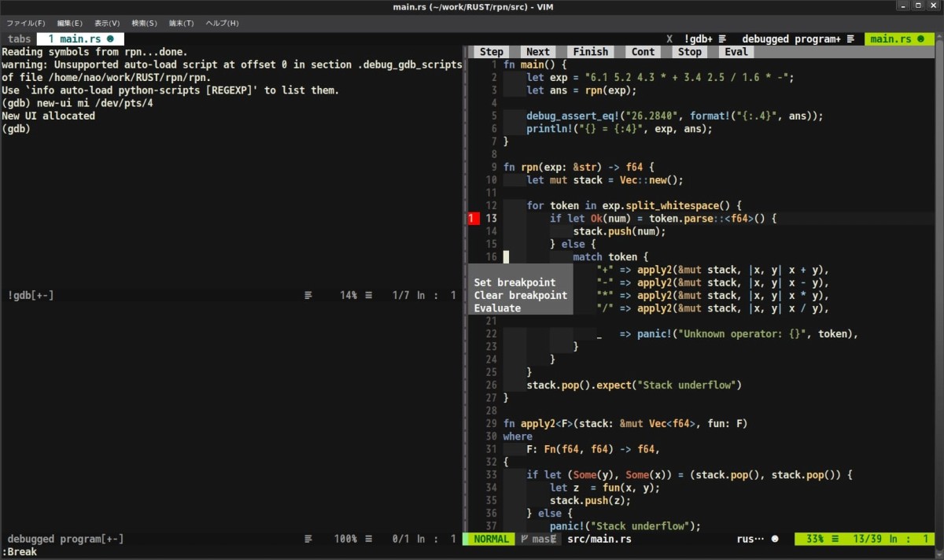
Task: Toggle the red breakpoint marker on line 13
Action: click(x=472, y=218)
